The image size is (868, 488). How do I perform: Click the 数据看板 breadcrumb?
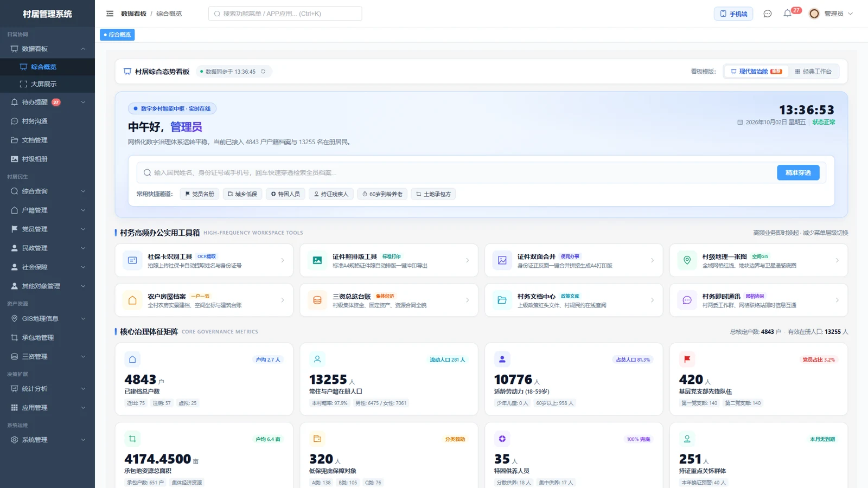(x=133, y=14)
